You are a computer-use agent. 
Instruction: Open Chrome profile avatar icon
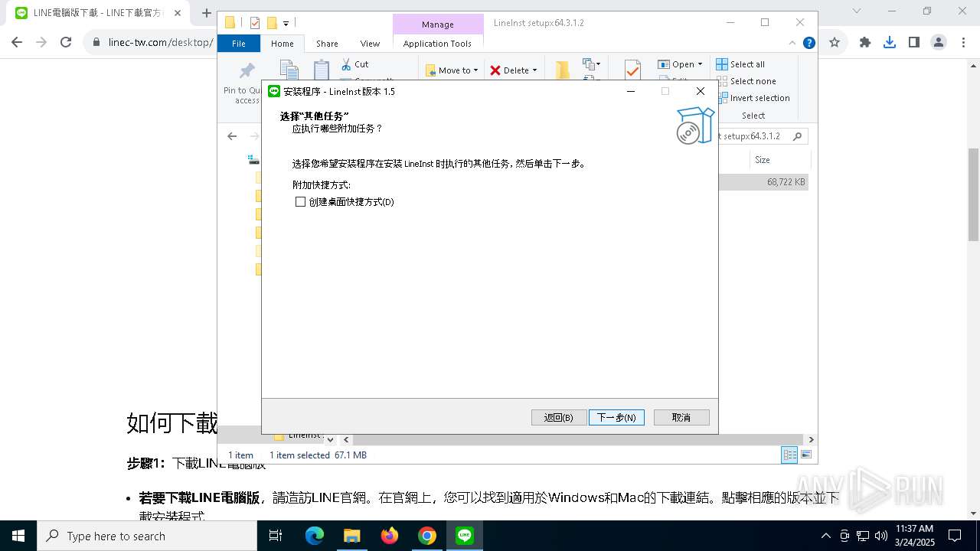[x=939, y=43]
